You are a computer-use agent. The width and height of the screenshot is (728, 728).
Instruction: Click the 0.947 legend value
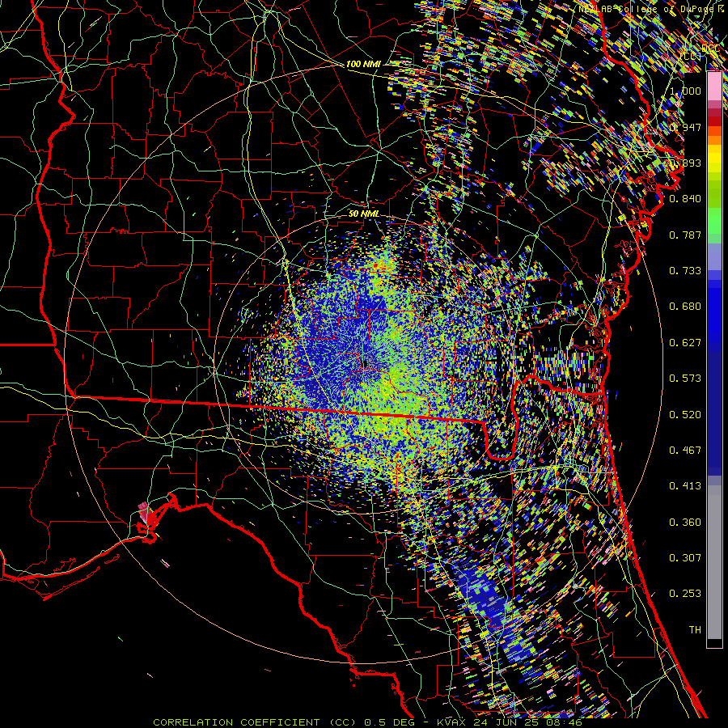coord(685,127)
